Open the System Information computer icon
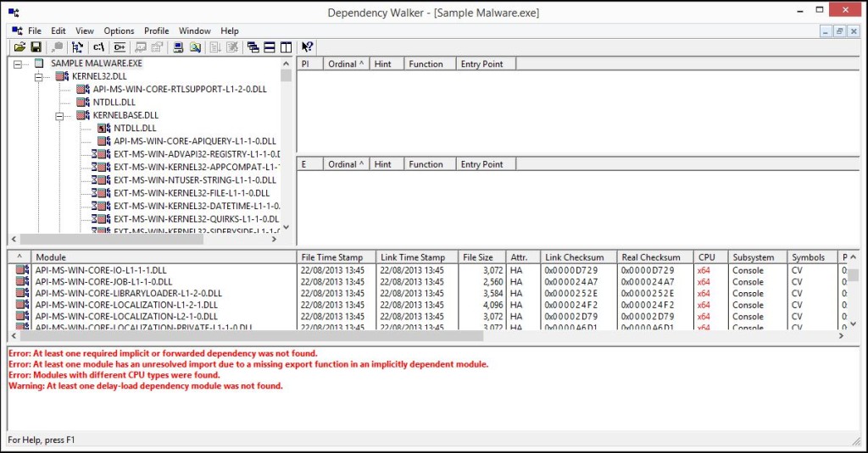The height and width of the screenshot is (453, 868). click(x=178, y=47)
